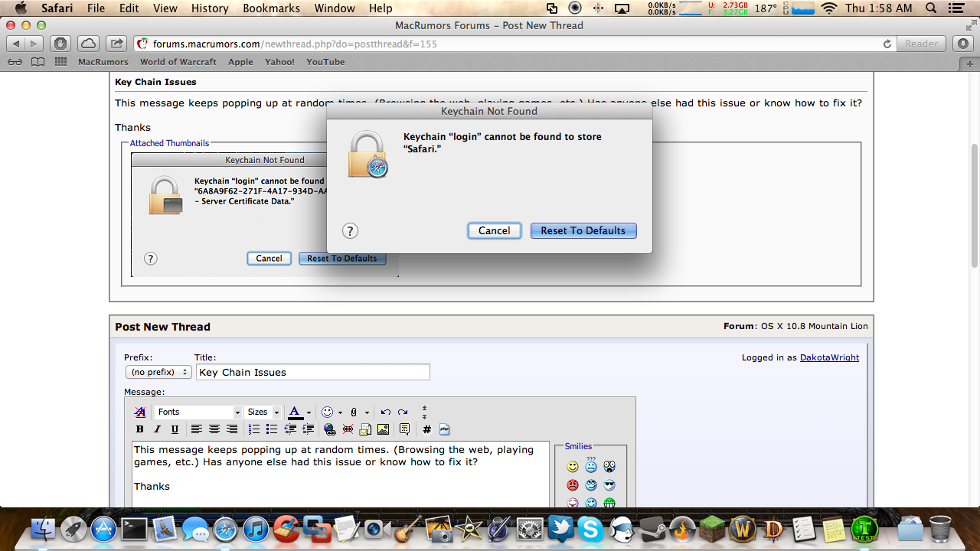Increase indent in message editor
Screen dimensions: 980x551
tap(308, 429)
